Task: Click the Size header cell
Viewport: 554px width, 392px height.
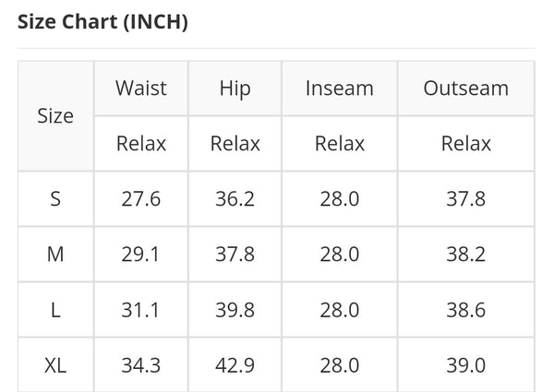Action: tap(55, 115)
